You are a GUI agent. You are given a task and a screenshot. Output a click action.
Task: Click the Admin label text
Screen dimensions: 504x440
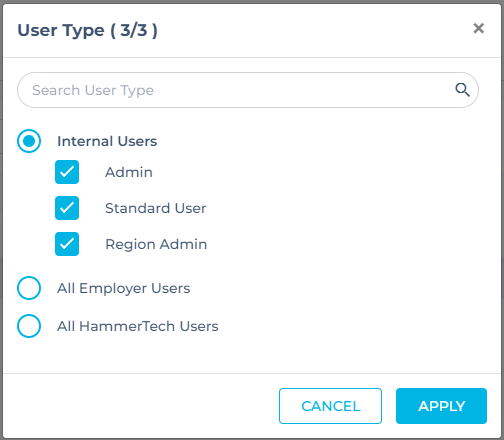tap(129, 172)
